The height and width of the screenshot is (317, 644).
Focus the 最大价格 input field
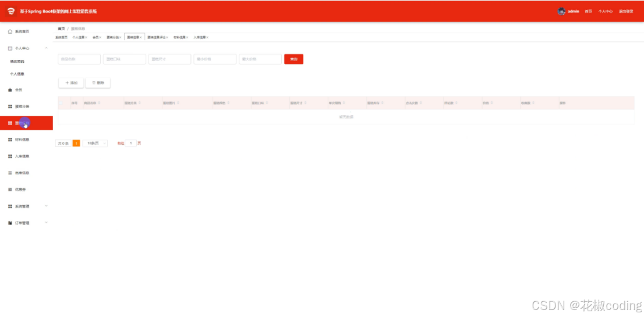point(260,59)
